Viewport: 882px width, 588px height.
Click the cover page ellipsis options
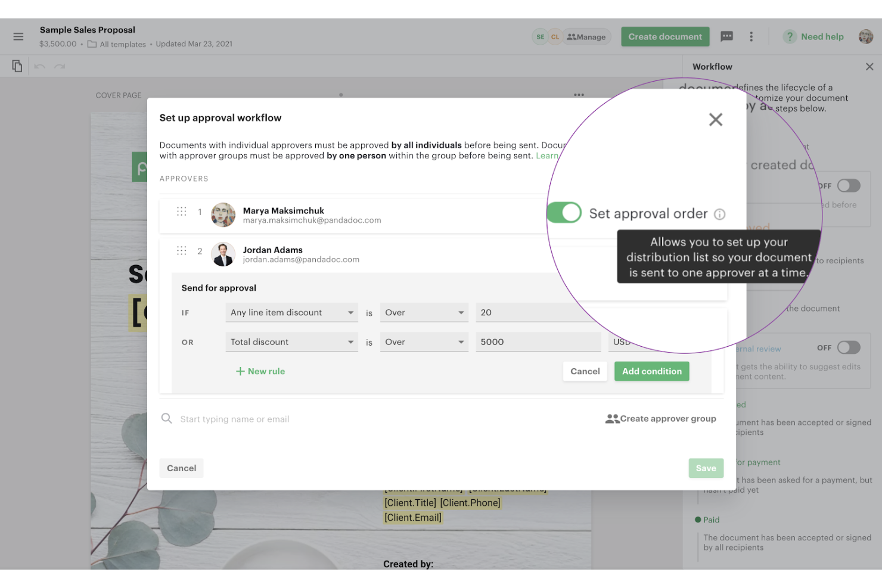[579, 95]
